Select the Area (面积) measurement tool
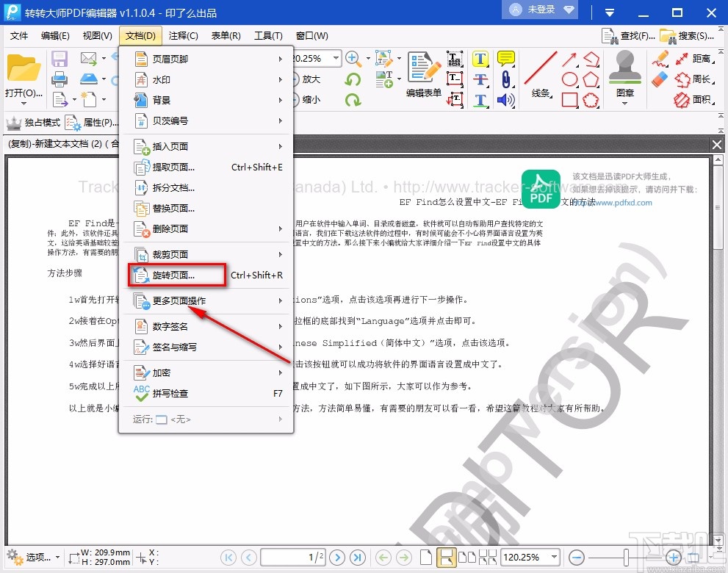728x573 pixels. click(x=700, y=100)
